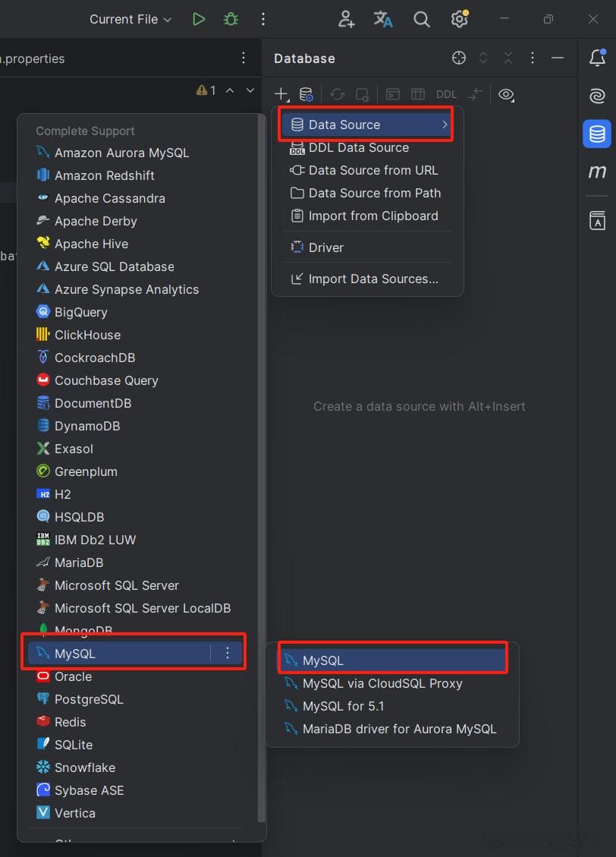Click the Refresh icon in Database toolbar
The height and width of the screenshot is (857, 616).
(338, 95)
